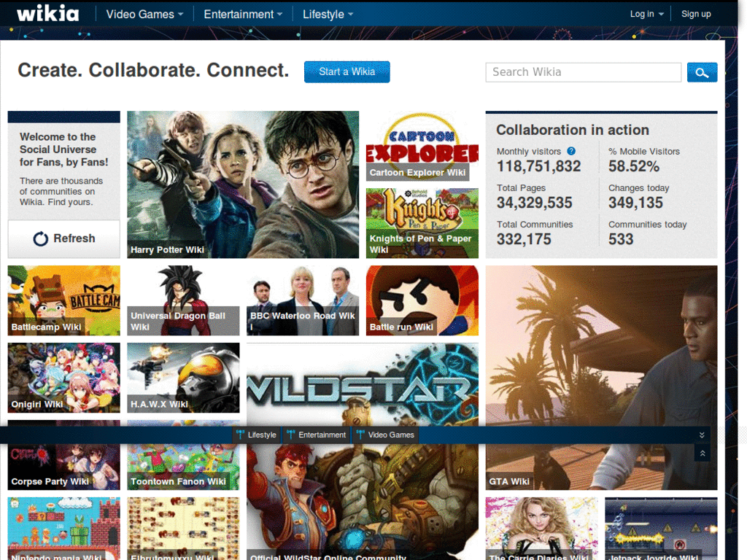
Task: Select Lifestyle in the bottom toolbar
Action: 257,435
